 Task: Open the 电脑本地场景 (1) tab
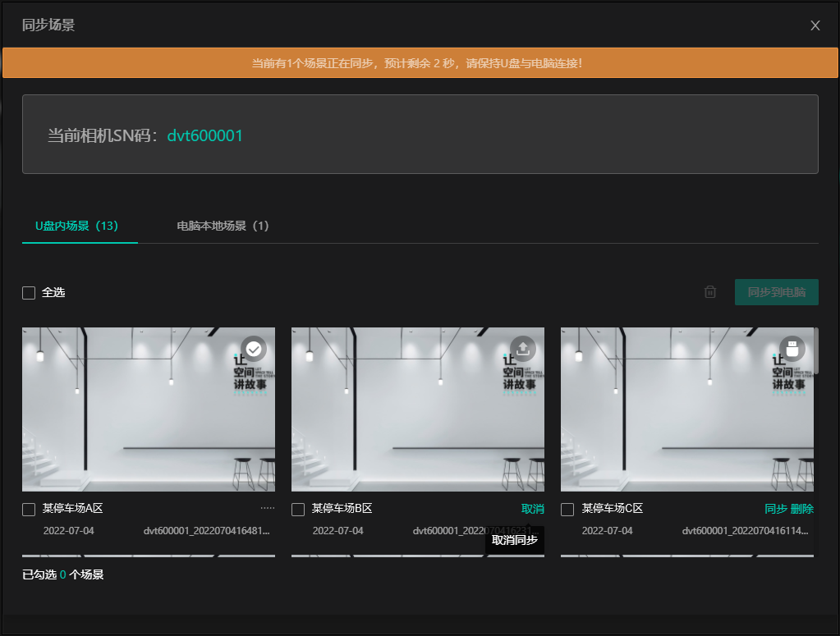pyautogui.click(x=223, y=226)
